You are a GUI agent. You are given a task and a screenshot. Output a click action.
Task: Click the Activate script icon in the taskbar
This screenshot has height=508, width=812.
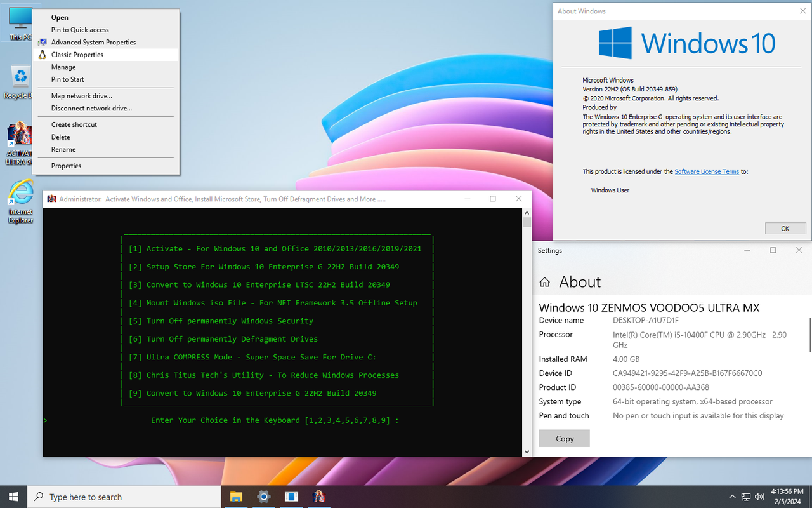pyautogui.click(x=319, y=497)
